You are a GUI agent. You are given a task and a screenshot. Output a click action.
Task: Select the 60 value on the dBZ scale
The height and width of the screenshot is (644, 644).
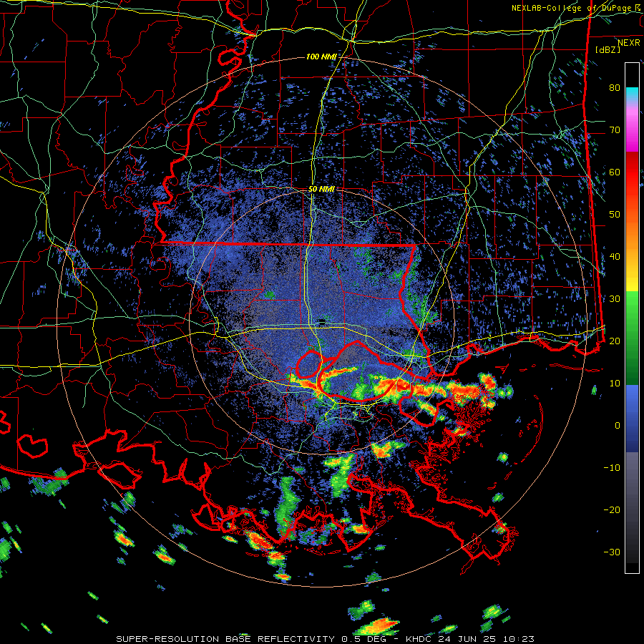pos(615,172)
